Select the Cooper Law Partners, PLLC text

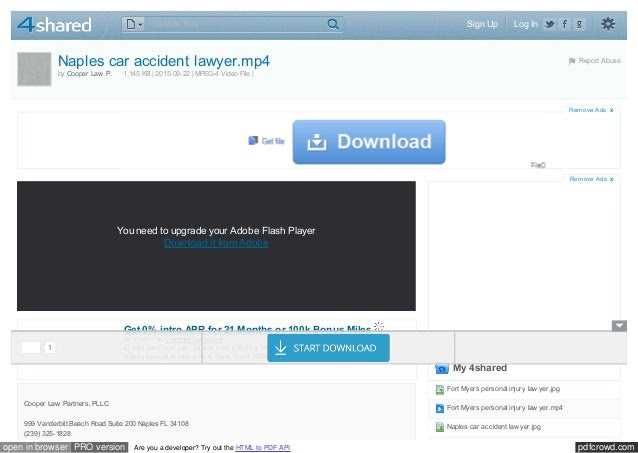pos(66,404)
